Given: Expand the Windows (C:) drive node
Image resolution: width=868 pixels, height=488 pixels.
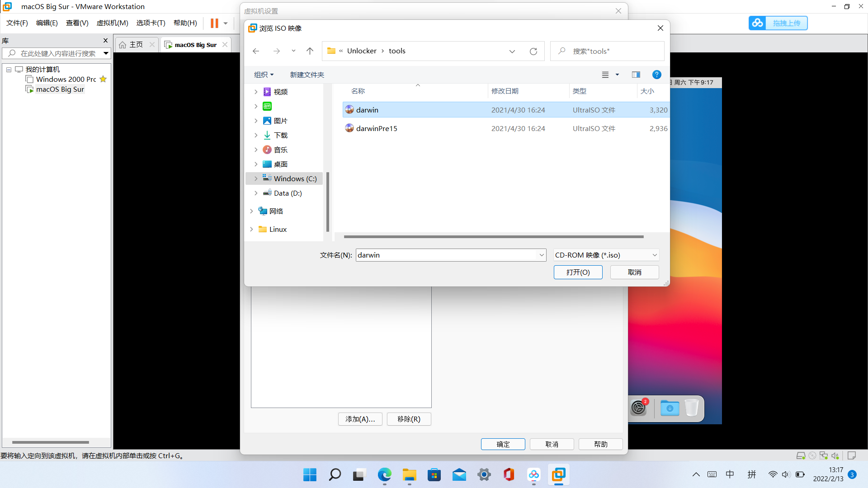Looking at the screenshot, I should (256, 178).
